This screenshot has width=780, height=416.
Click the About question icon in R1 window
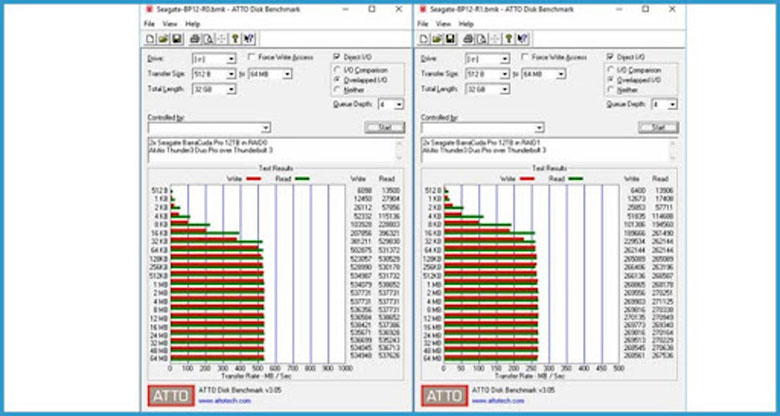[509, 39]
